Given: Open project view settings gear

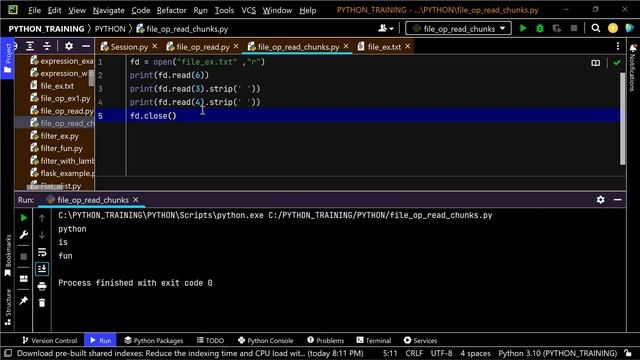Looking at the screenshot, I should click(69, 46).
